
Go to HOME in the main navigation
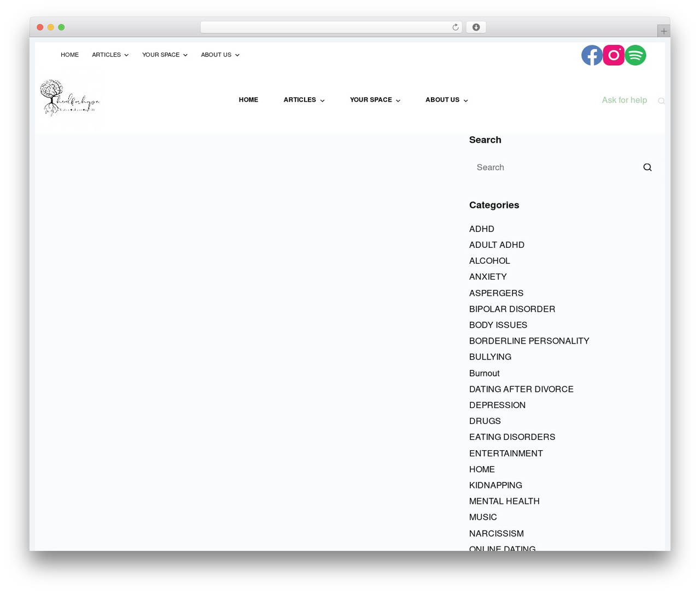(248, 100)
